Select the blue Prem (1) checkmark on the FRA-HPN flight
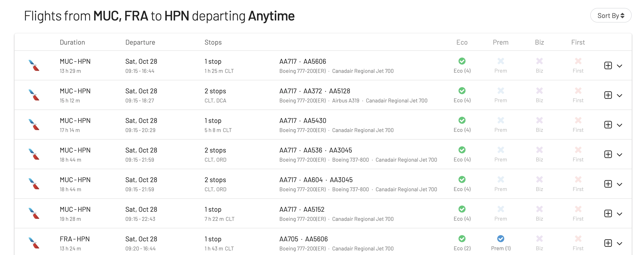The height and width of the screenshot is (255, 644). 501,239
